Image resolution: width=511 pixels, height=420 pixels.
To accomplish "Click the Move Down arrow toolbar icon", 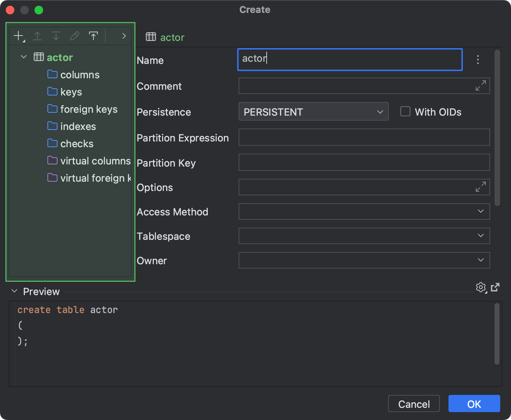I will click(56, 36).
